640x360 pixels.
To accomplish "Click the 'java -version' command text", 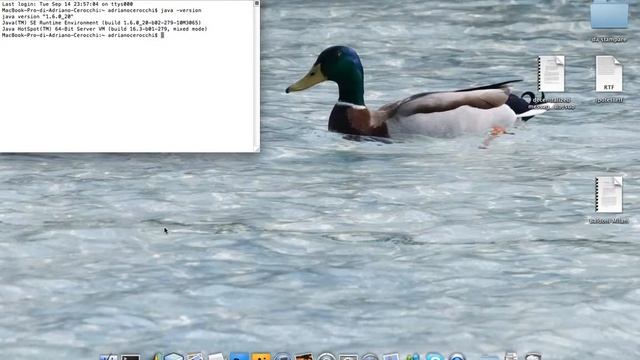I will [181, 10].
